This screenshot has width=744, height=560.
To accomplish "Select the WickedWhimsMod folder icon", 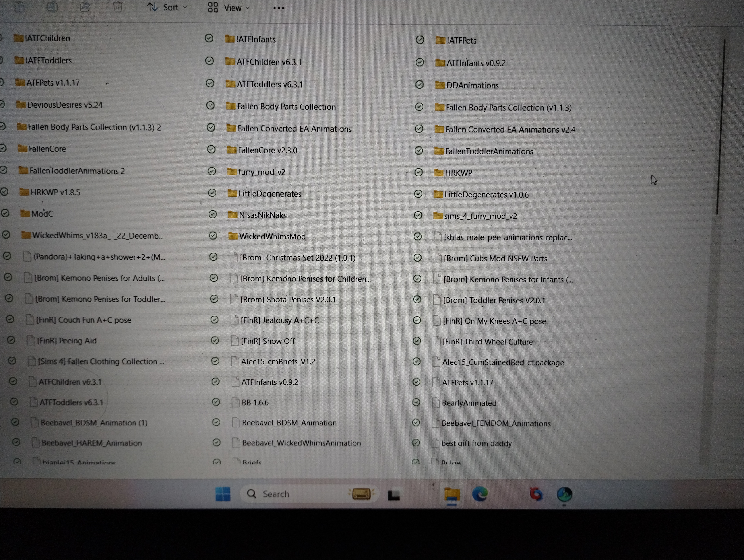I will tap(233, 236).
